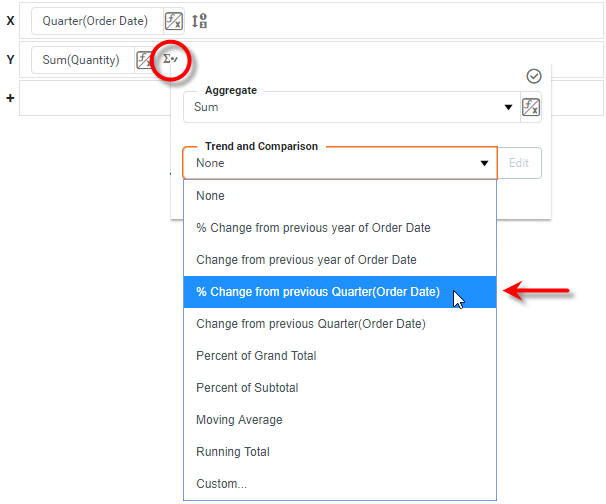Select Running Total option

232,452
